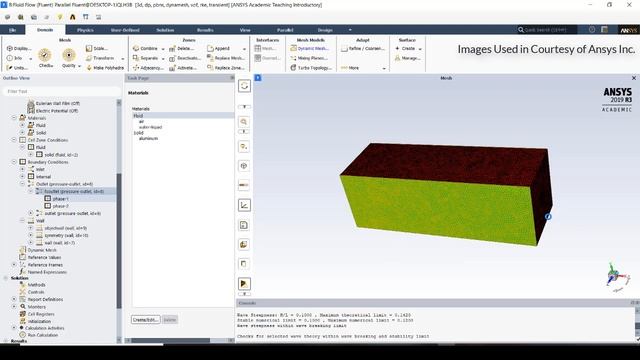Click the Scale mesh tool

pos(97,48)
